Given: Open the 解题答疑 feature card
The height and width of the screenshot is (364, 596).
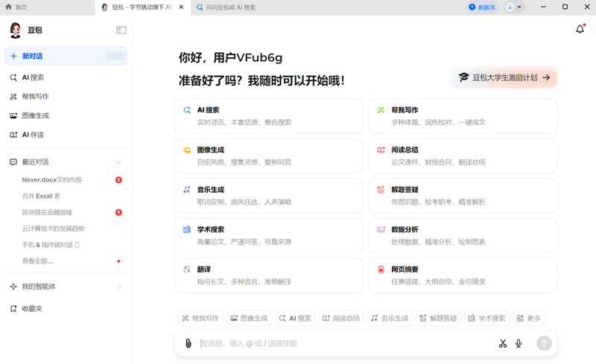Looking at the screenshot, I should (463, 196).
